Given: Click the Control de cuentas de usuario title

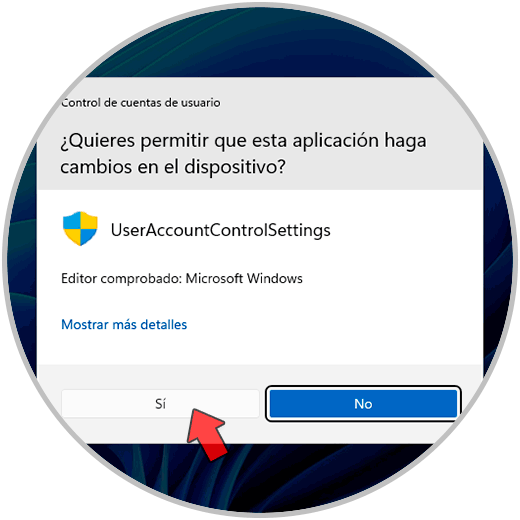Looking at the screenshot, I should click(141, 103).
